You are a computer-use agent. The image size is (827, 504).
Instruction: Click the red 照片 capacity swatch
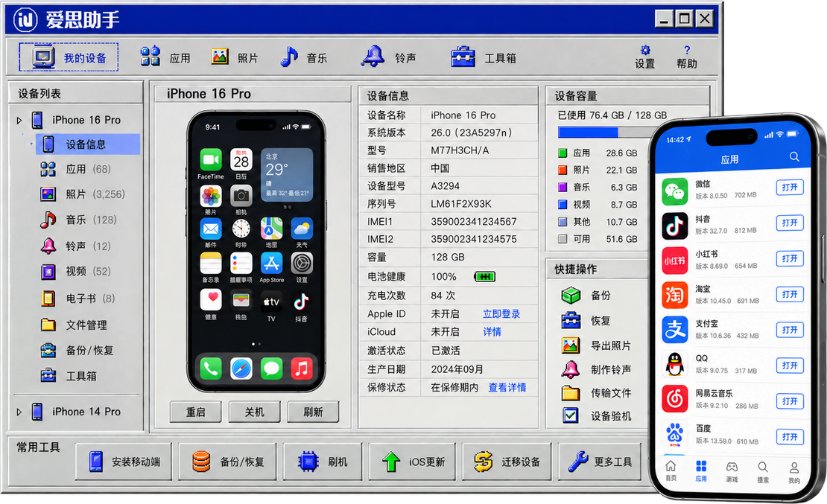point(563,170)
